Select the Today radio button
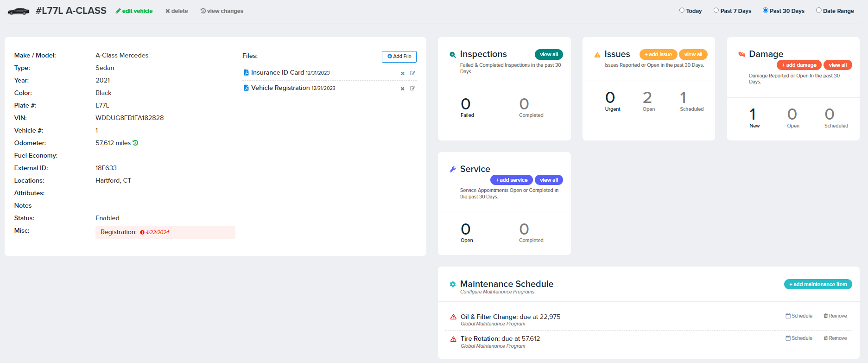The width and height of the screenshot is (868, 363). tap(682, 10)
